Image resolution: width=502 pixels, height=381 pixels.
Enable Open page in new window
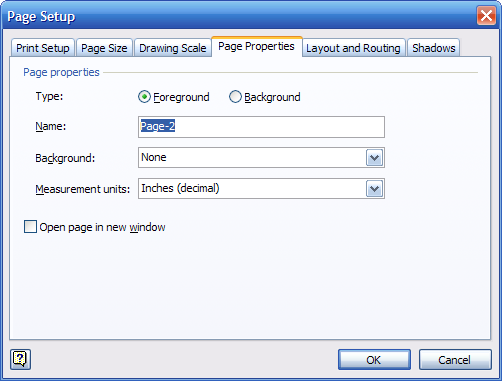[30, 227]
